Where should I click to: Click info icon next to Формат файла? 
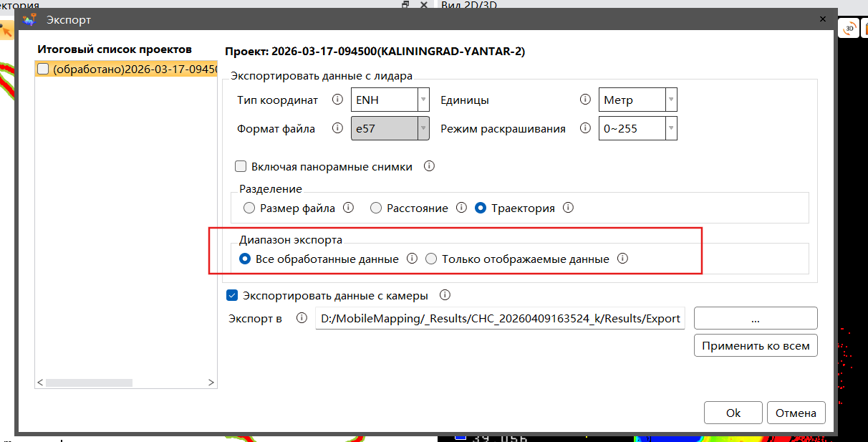coord(337,129)
